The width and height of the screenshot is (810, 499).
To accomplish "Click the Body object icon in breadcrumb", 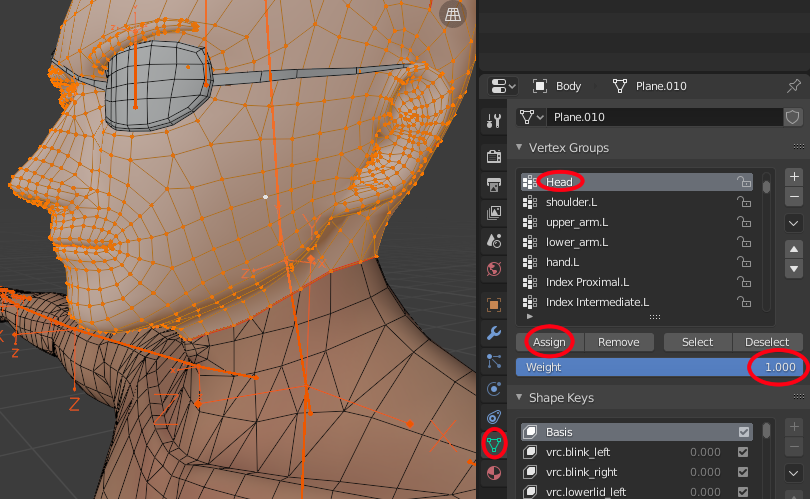I will (540, 86).
